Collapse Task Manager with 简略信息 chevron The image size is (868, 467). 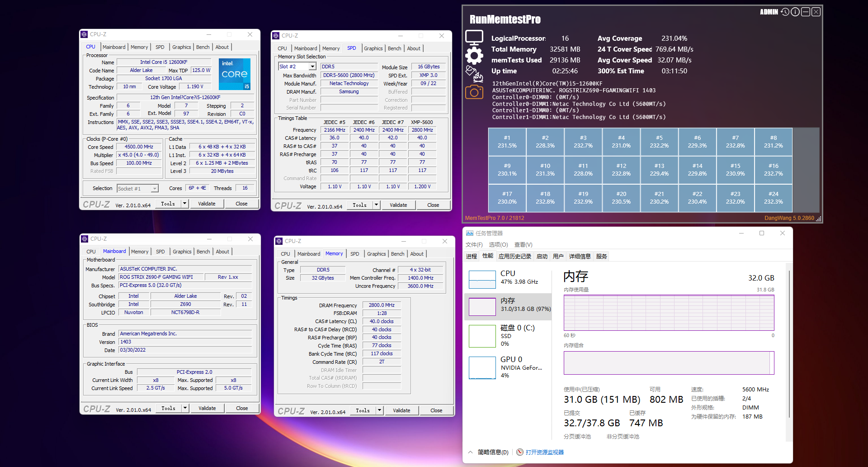(x=471, y=452)
